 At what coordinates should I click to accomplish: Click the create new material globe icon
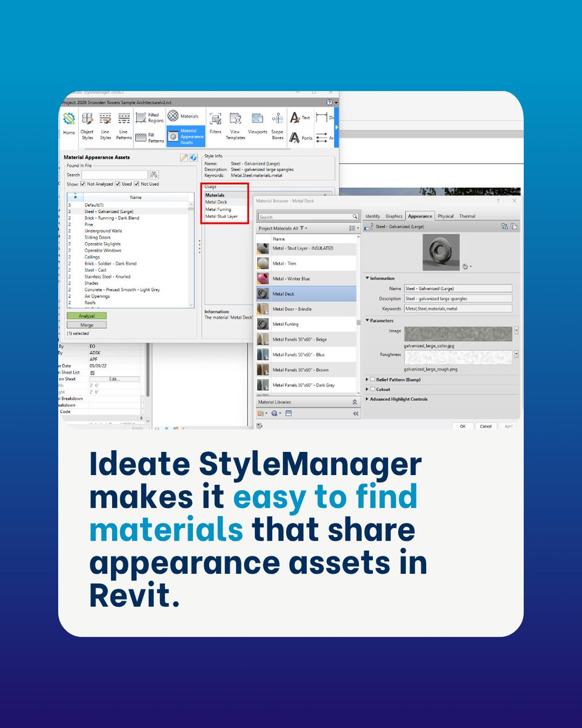tap(276, 414)
